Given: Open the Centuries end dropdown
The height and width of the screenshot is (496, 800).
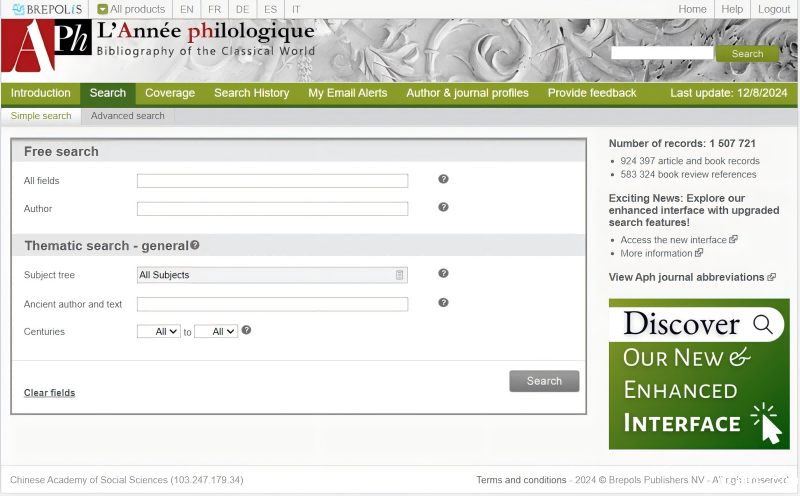Looking at the screenshot, I should coord(216,331).
